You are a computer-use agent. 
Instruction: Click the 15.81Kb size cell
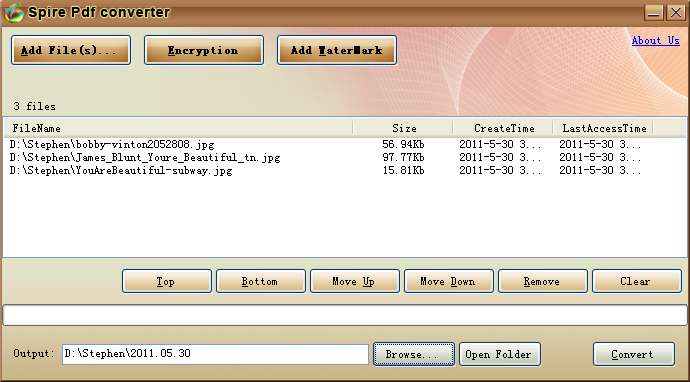(x=403, y=170)
